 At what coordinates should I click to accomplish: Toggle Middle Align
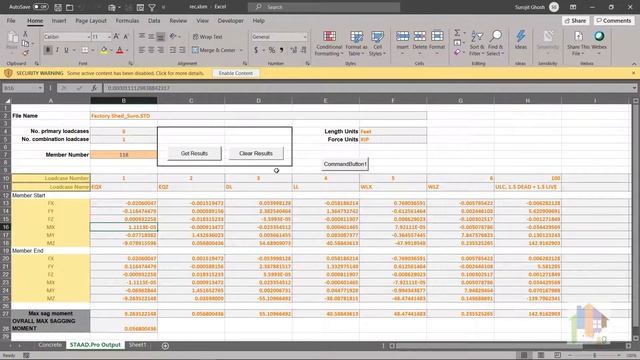151,36
